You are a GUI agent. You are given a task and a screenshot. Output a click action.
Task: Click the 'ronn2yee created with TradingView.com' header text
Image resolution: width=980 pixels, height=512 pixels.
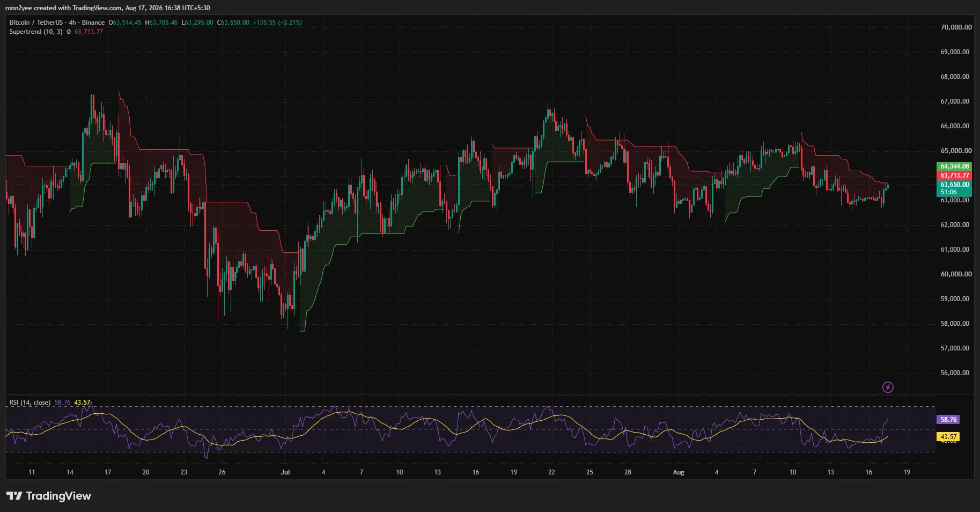point(63,8)
